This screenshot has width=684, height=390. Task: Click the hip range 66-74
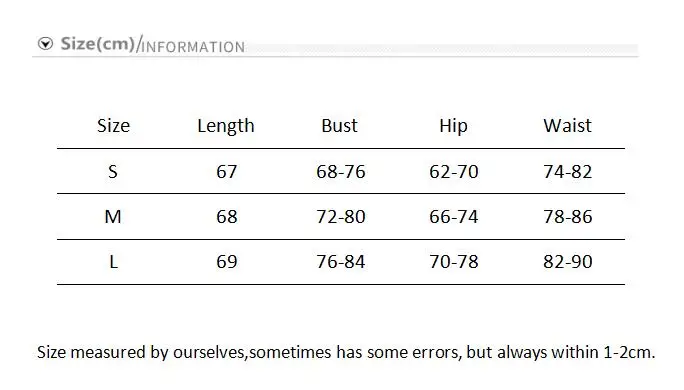pyautogui.click(x=454, y=217)
